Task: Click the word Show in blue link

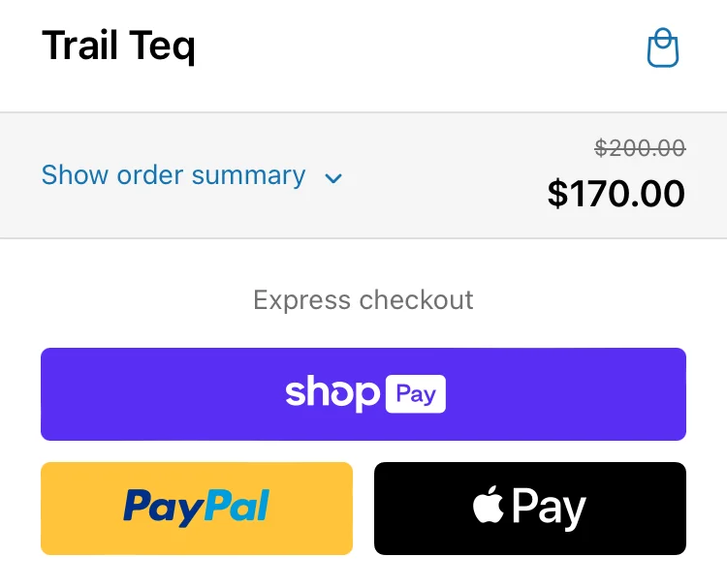Action: [75, 175]
